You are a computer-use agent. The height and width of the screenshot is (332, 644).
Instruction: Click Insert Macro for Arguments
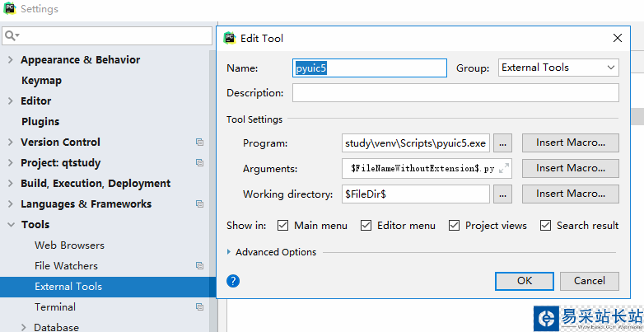coord(570,168)
